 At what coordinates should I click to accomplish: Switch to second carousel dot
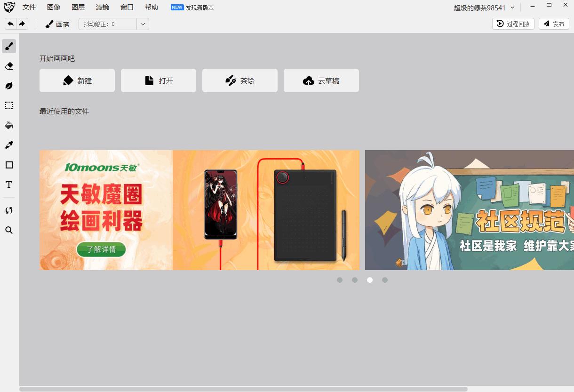355,280
